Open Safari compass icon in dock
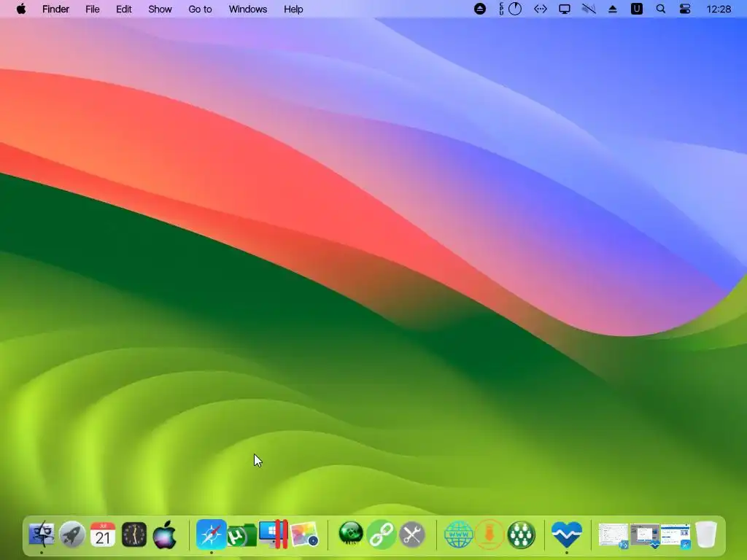 coord(211,534)
